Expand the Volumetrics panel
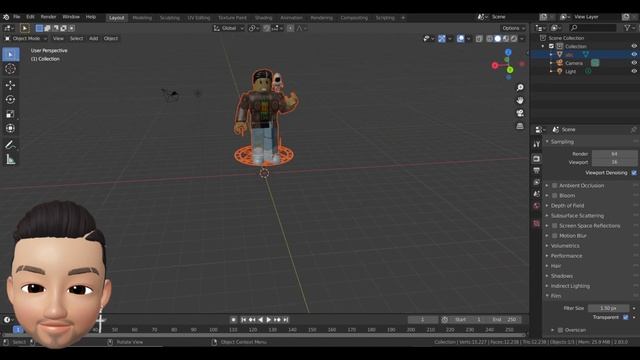Image resolution: width=640 pixels, height=360 pixels. coord(565,246)
